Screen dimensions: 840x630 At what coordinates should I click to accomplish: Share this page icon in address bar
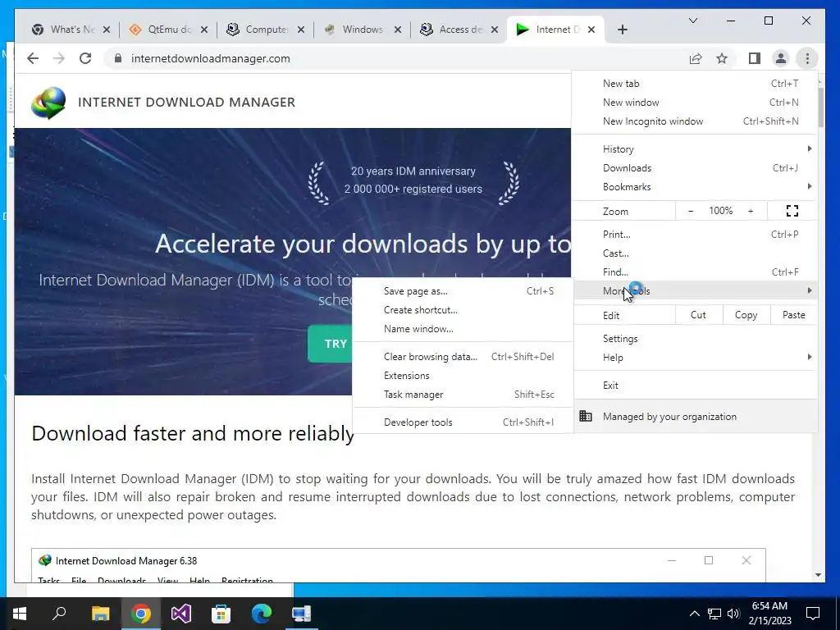click(696, 58)
